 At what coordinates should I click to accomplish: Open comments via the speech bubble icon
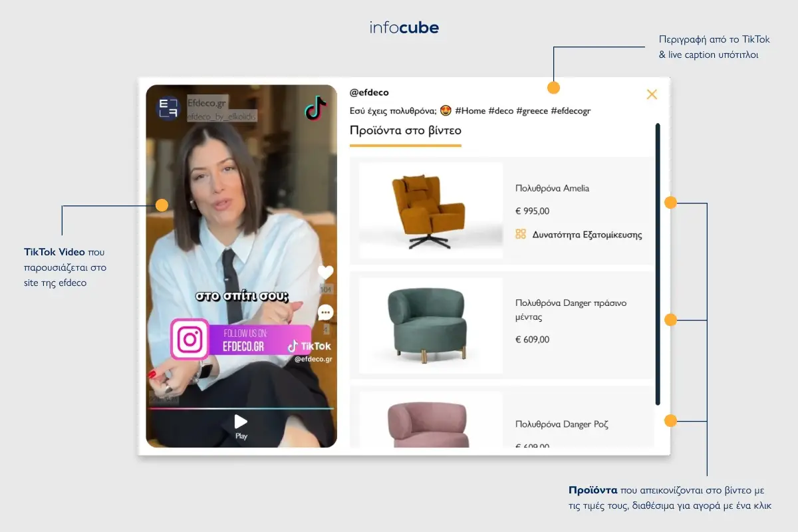(325, 312)
